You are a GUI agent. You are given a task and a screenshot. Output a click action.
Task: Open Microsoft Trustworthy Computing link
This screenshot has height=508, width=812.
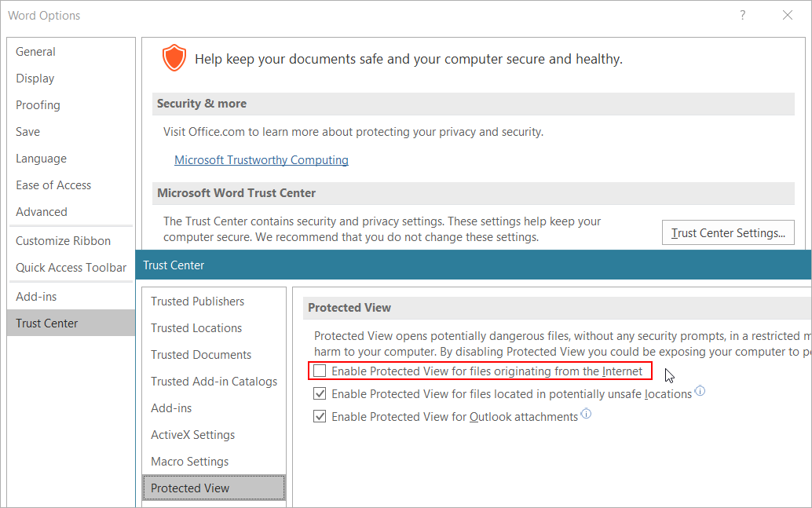point(261,160)
